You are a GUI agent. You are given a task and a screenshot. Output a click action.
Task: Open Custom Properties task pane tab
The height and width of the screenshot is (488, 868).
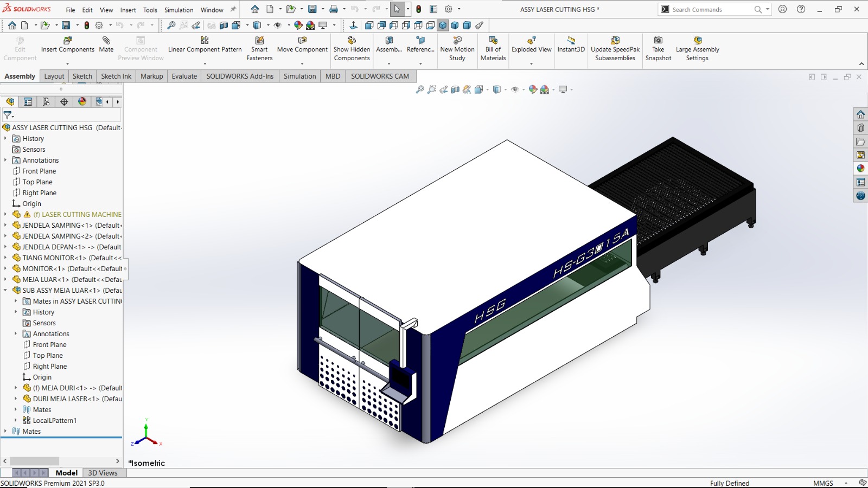(860, 182)
